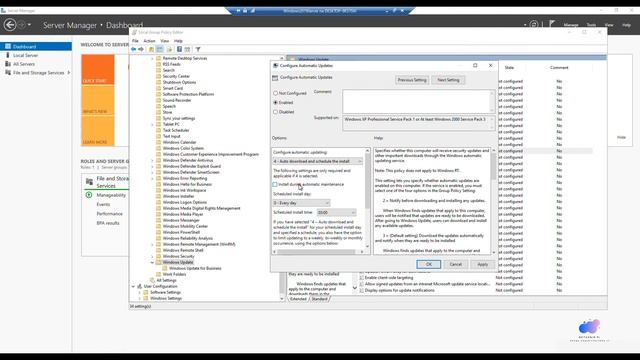640x360 pixels.
Task: Open the Scheduled install time dropdown
Action: point(336,212)
